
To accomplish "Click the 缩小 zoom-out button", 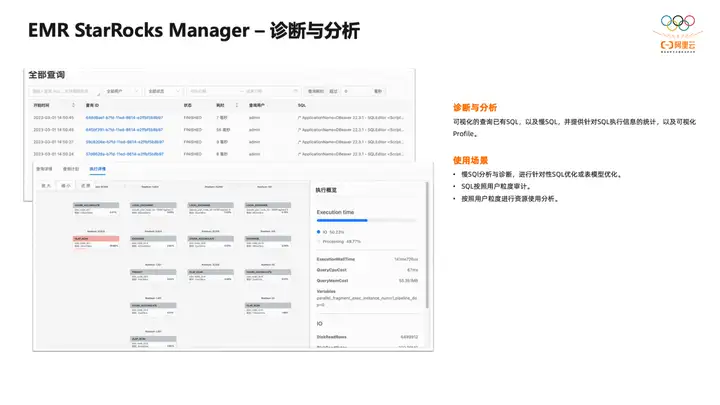I will (x=66, y=186).
